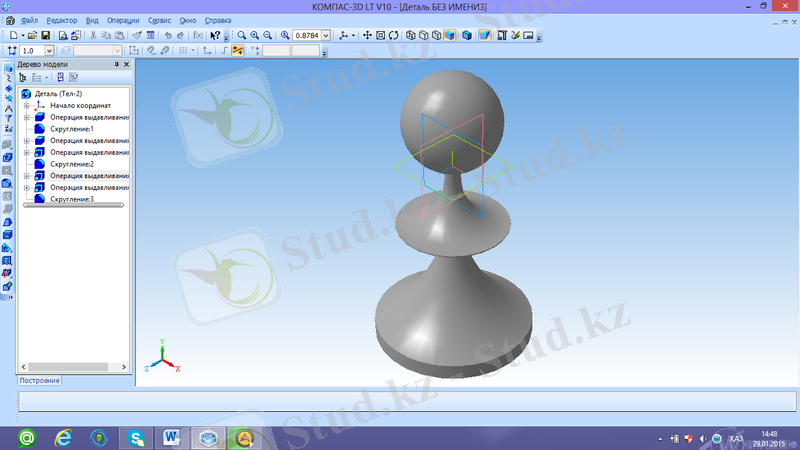The image size is (800, 450).
Task: Open an existing file via the folder icon
Action: pos(33,35)
